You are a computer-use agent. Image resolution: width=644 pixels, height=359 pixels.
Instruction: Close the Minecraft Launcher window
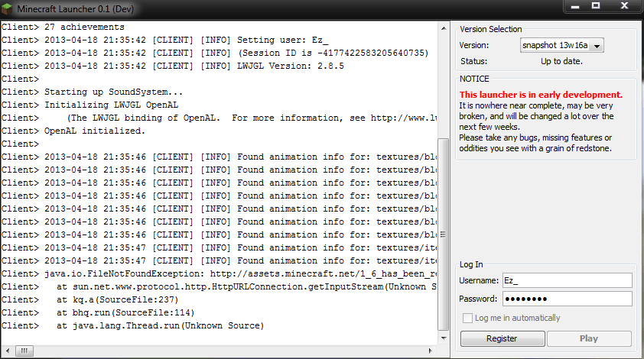(624, 6)
